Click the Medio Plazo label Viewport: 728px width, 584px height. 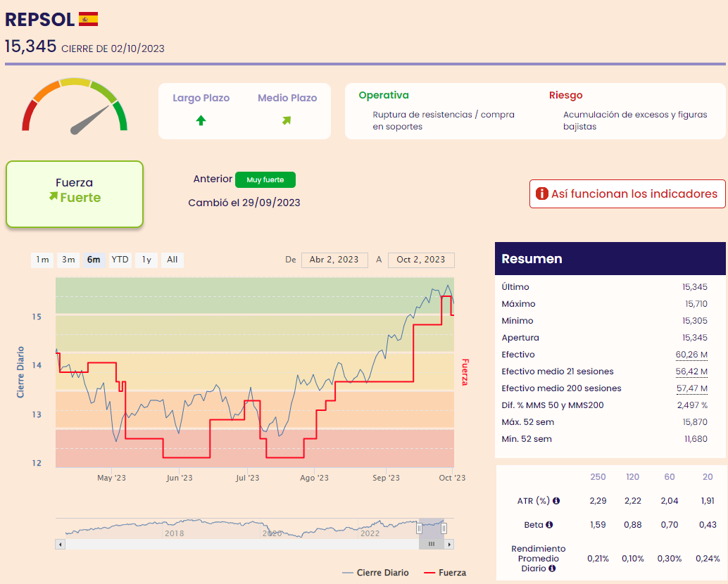(287, 98)
